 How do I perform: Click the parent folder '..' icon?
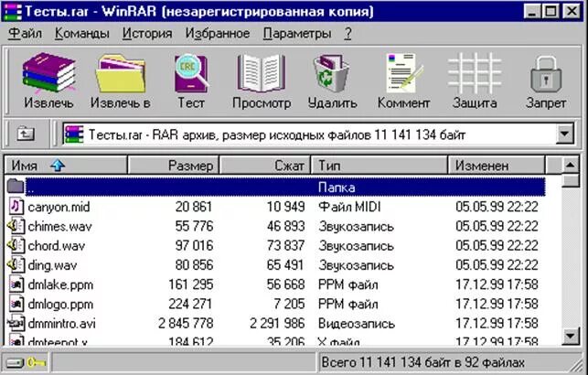[16, 186]
